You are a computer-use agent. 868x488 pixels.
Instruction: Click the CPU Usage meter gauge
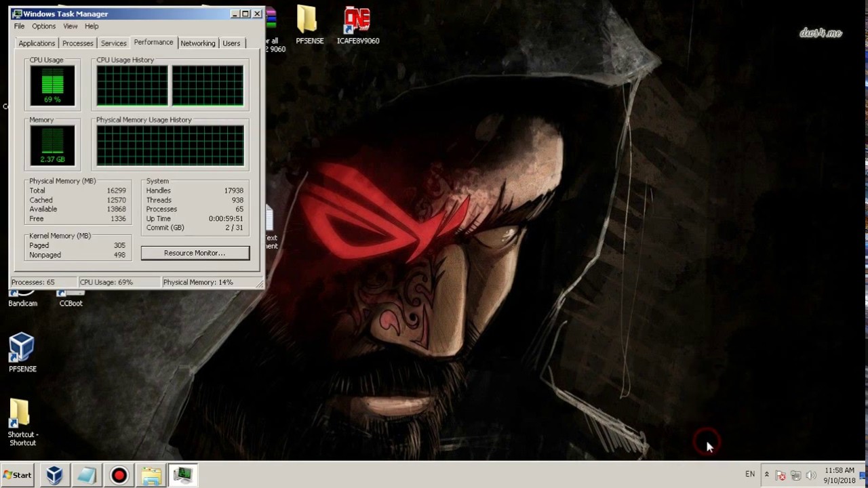(x=52, y=86)
